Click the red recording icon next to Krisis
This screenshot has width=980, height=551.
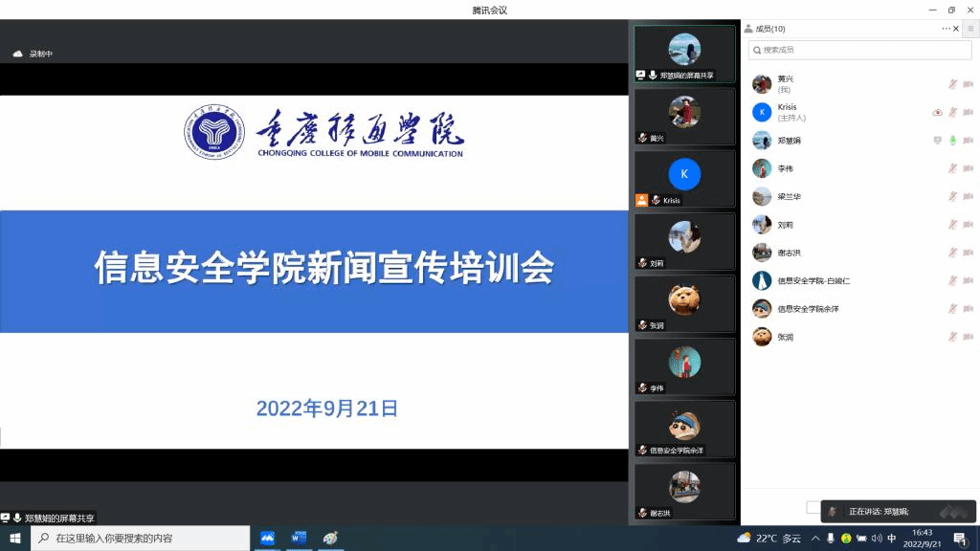click(x=938, y=113)
